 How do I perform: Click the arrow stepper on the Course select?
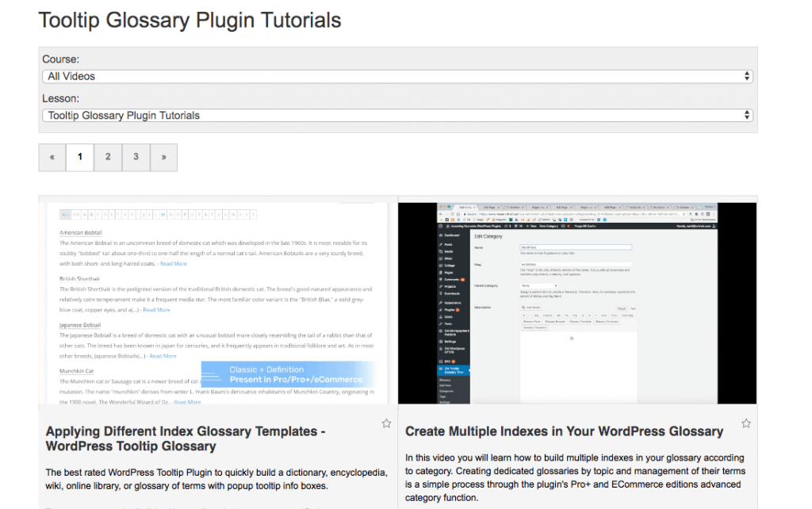pos(746,76)
